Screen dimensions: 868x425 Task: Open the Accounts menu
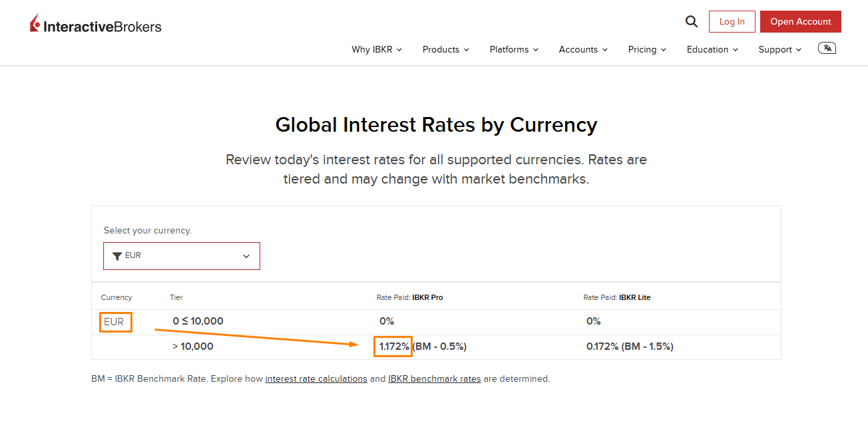pyautogui.click(x=583, y=49)
